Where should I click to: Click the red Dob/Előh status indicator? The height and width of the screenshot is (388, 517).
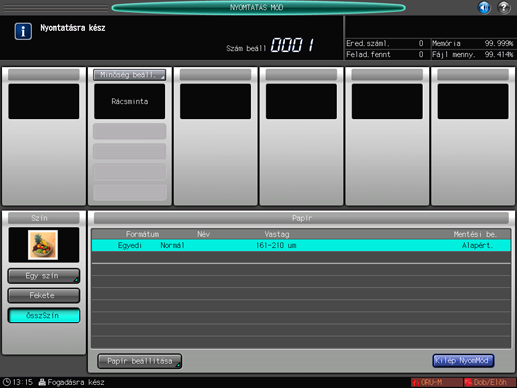[490, 382]
